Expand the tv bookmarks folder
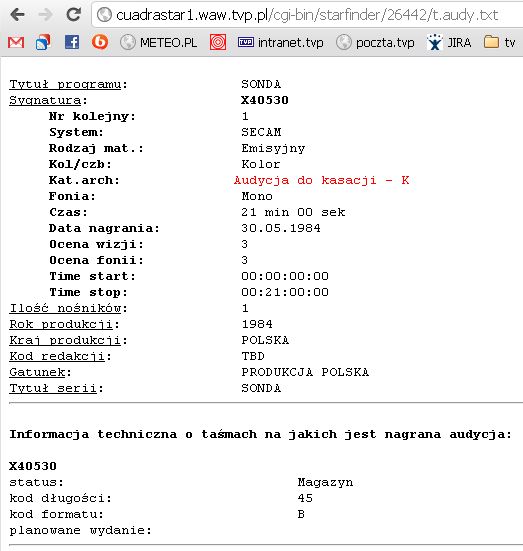The image size is (523, 551). pos(499,43)
